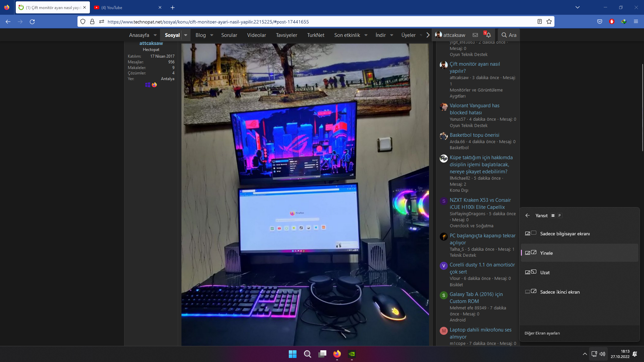Image resolution: width=644 pixels, height=362 pixels.
Task: Expand the Sosyal menu dropdown arrow
Action: 185,35
